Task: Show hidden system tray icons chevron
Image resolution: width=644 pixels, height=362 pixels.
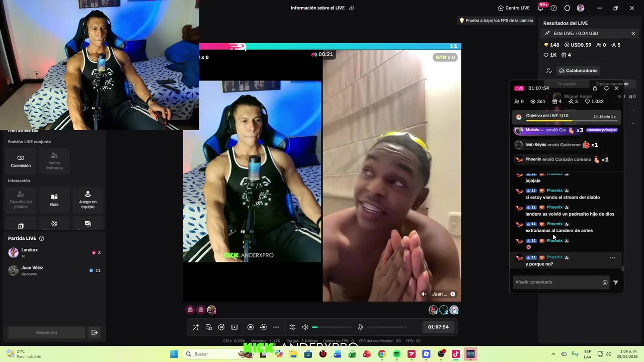Action: tap(553, 354)
